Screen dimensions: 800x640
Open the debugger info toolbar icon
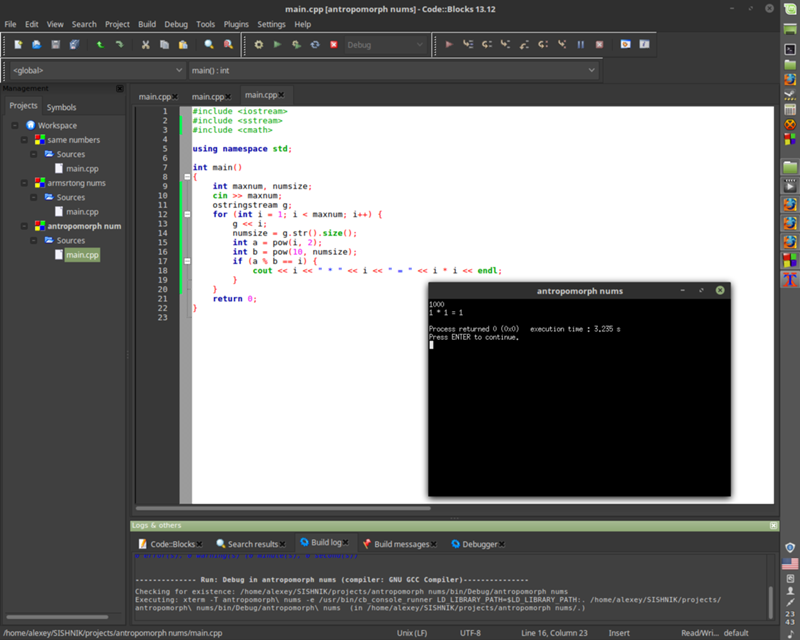[x=644, y=44]
